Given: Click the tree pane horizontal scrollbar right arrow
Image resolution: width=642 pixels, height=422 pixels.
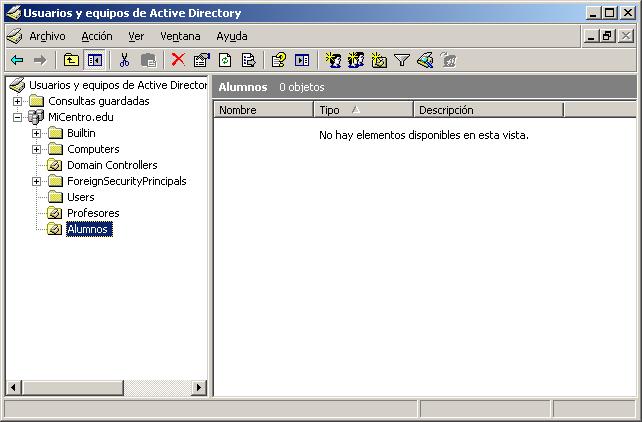Looking at the screenshot, I should (199, 388).
